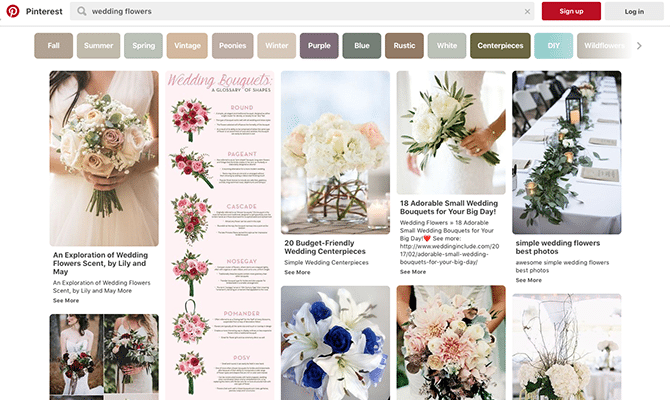Click See More under 18 Adorable Bouquets pin
670x400 pixels.
[413, 272]
